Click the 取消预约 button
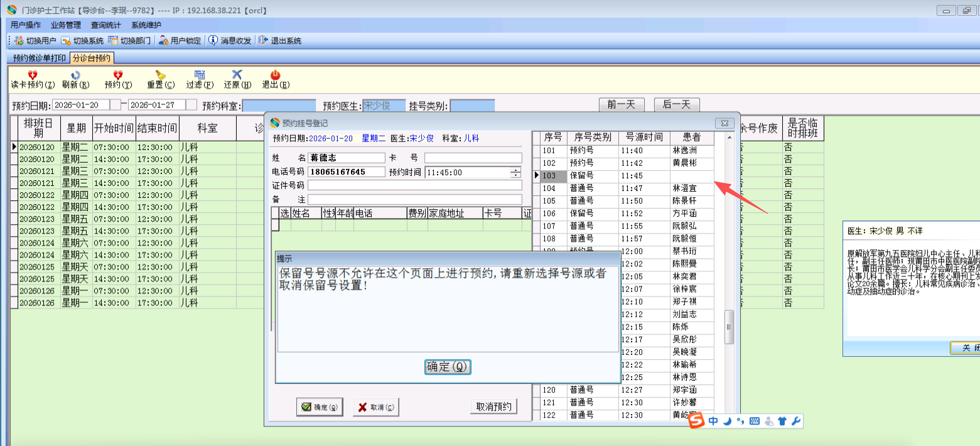The width and height of the screenshot is (980, 446). pyautogui.click(x=493, y=406)
